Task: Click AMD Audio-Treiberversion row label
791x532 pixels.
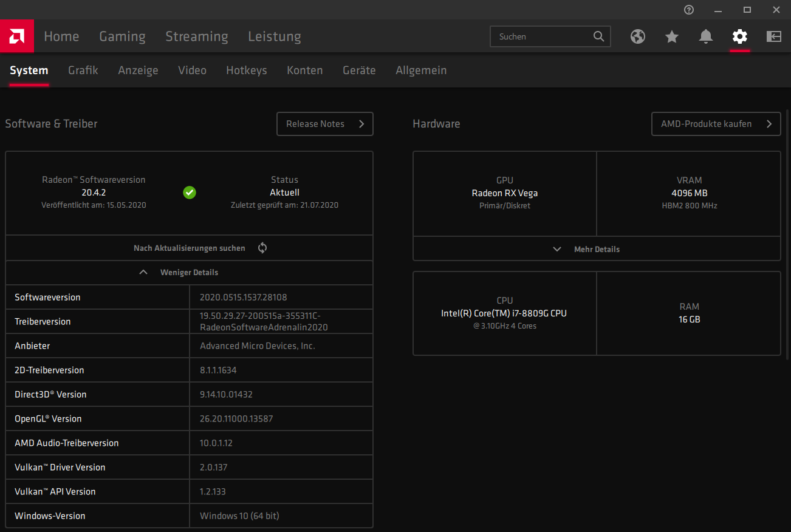Action: tap(67, 443)
